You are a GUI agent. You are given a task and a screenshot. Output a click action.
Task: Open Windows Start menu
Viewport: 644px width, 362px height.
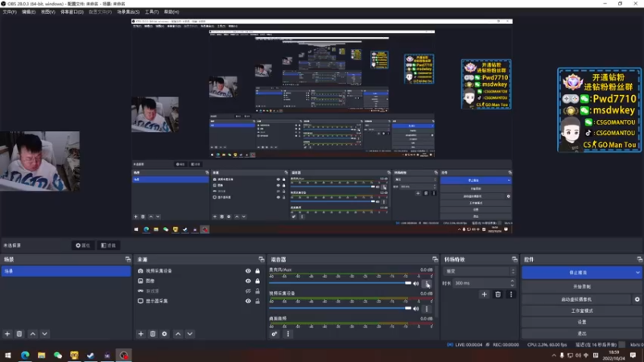(x=8, y=355)
